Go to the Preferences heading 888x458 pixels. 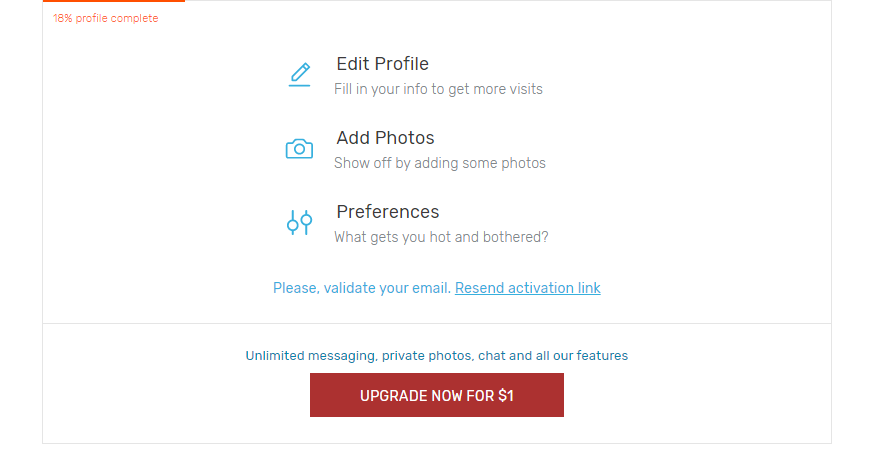point(387,212)
